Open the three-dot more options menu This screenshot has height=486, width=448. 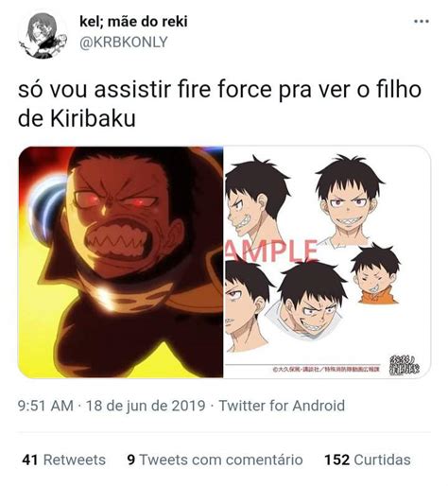coord(422,22)
